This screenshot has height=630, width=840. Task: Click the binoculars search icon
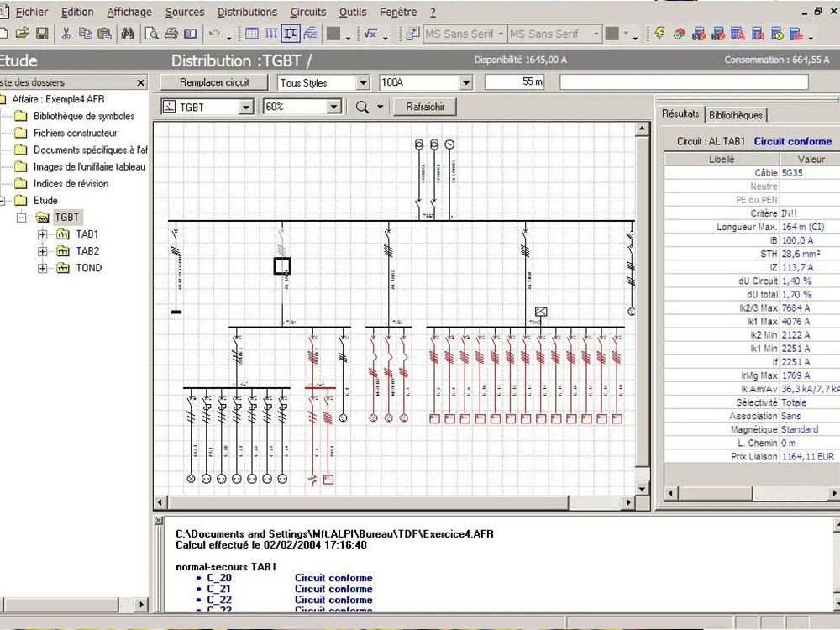[x=128, y=34]
